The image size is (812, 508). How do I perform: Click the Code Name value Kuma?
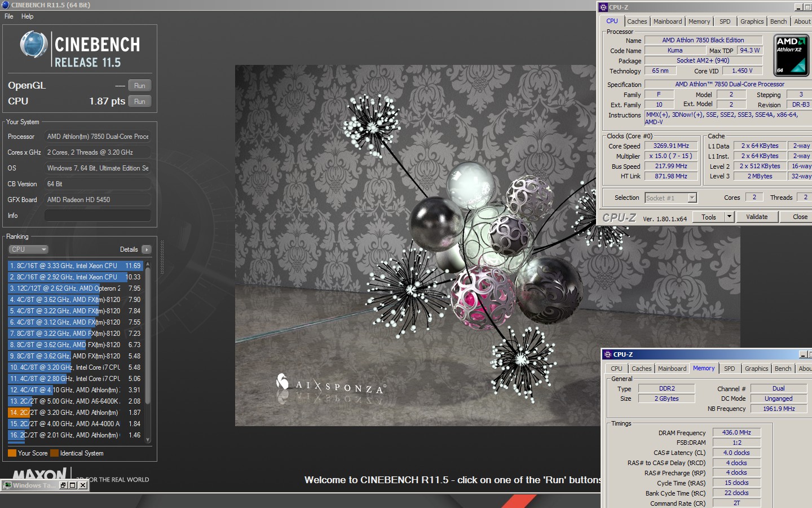(x=675, y=50)
